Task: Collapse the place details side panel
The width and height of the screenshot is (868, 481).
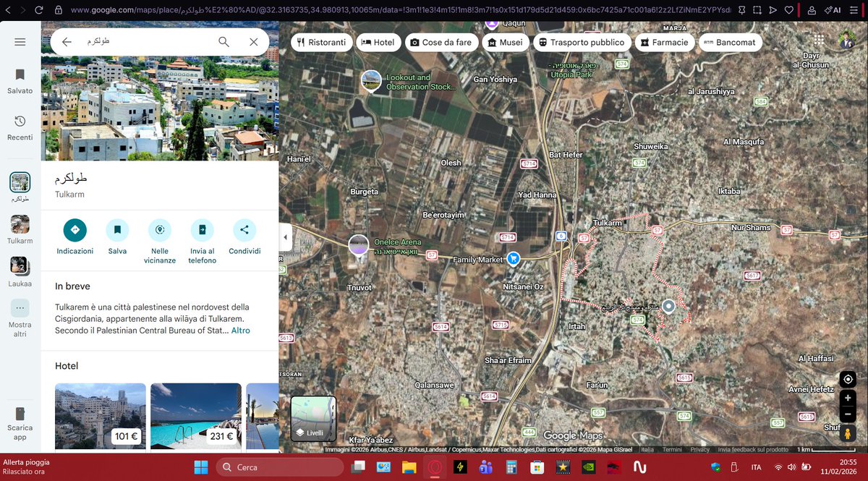Action: click(285, 237)
